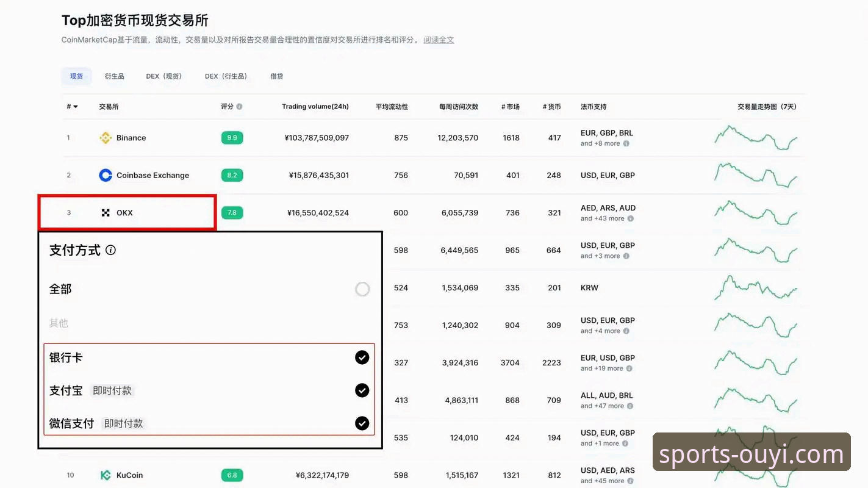Screen dimensions: 868x488
Task: Uncheck the 支付宝 payment option
Action: pyautogui.click(x=362, y=390)
